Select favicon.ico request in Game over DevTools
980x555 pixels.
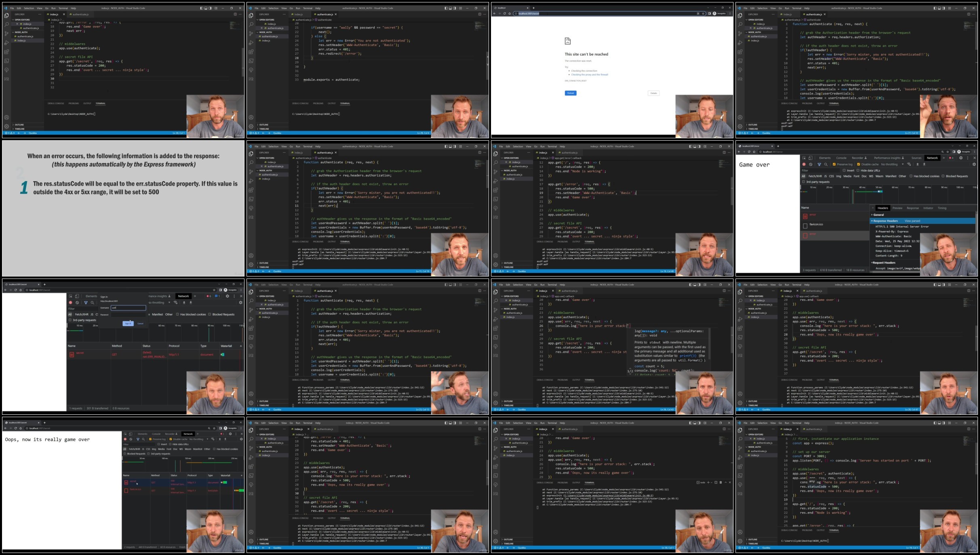click(816, 224)
